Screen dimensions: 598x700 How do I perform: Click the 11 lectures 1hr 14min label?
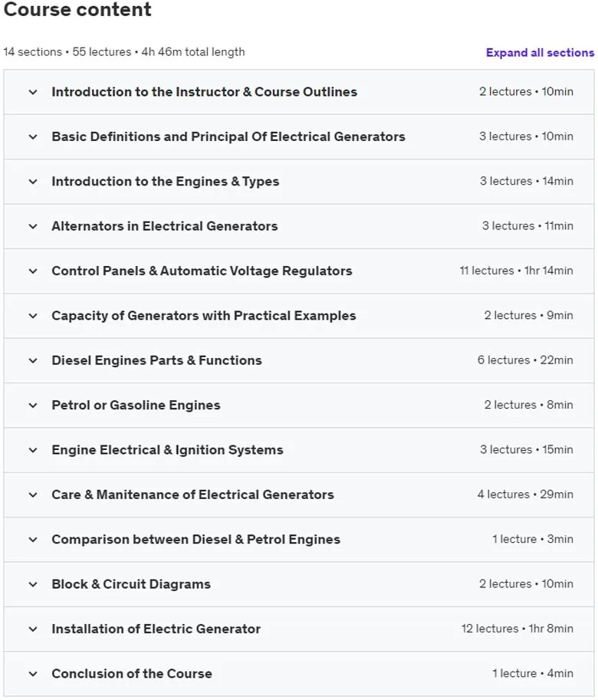pos(516,271)
